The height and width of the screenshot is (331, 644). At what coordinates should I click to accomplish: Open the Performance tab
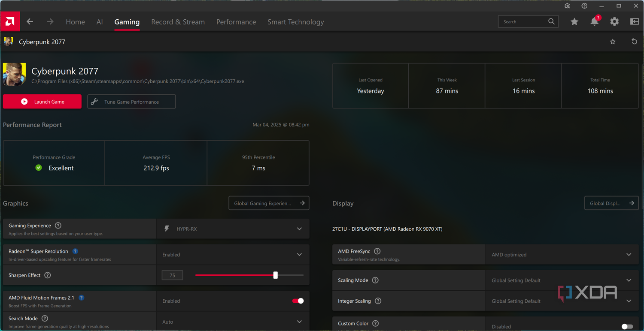click(236, 22)
